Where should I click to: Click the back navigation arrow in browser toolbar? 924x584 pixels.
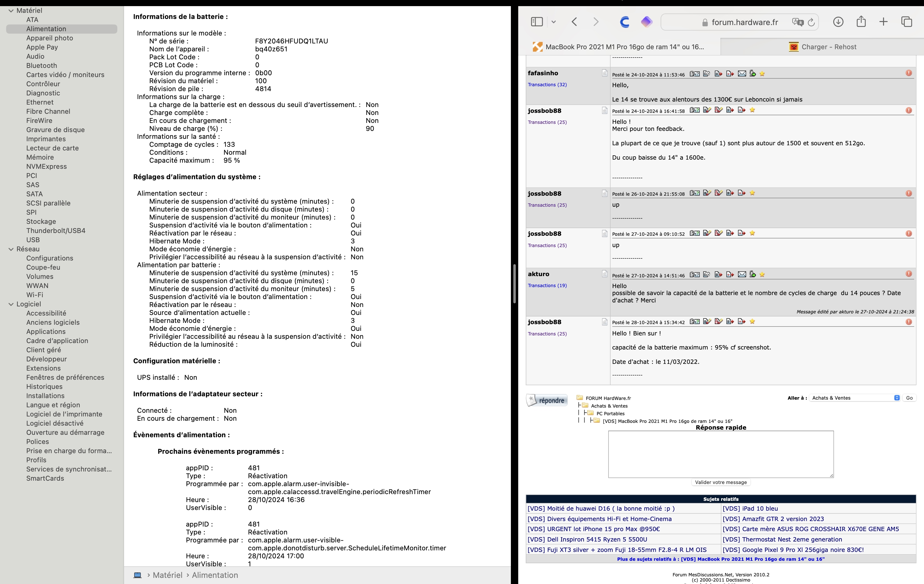tap(574, 21)
